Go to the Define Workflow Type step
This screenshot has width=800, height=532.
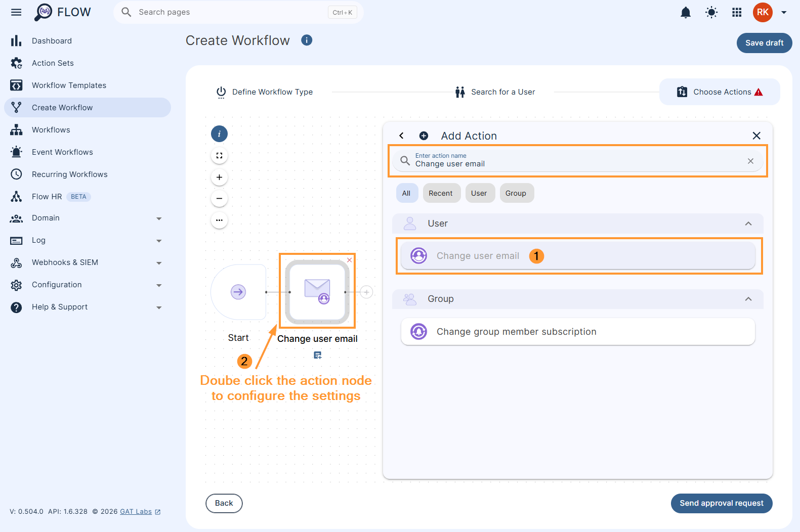pos(265,92)
